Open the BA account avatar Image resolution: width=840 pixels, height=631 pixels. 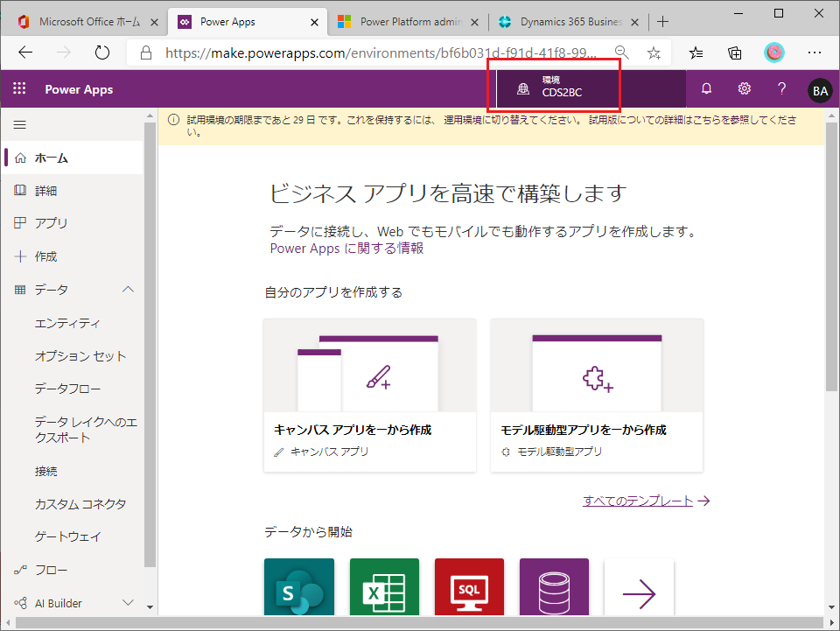pyautogui.click(x=820, y=90)
